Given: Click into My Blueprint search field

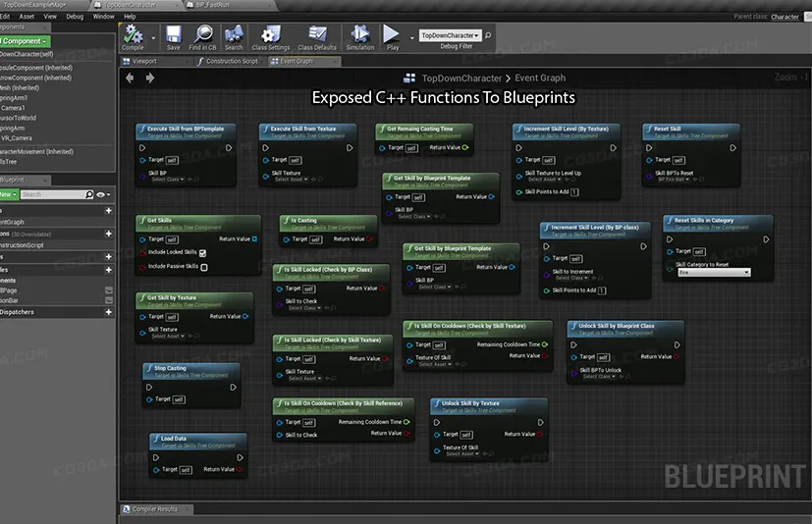Looking at the screenshot, I should coord(53,194).
